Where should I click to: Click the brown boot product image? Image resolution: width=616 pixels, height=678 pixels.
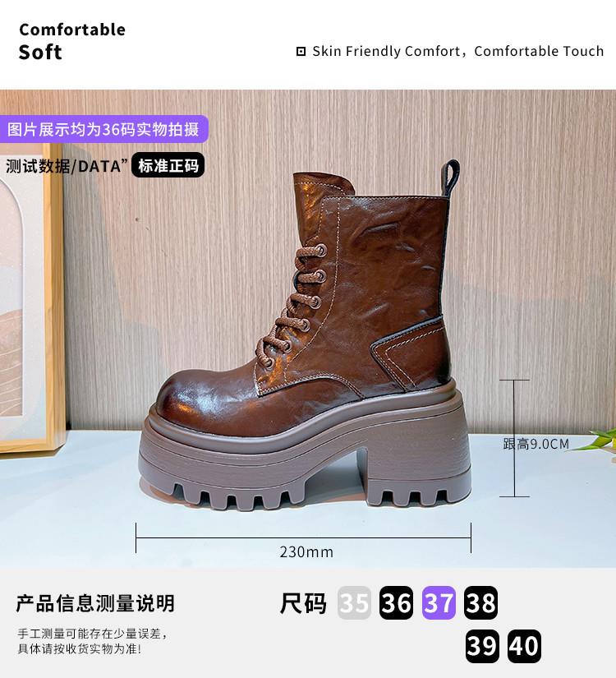pyautogui.click(x=306, y=335)
